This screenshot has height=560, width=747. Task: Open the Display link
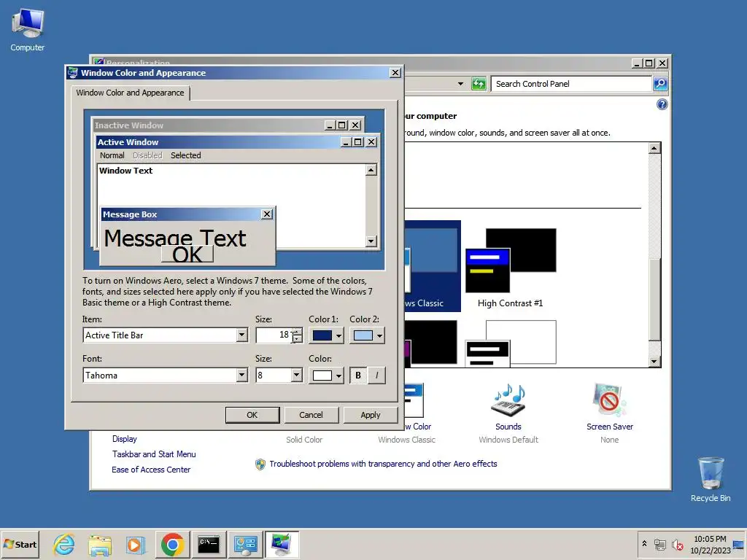[125, 439]
